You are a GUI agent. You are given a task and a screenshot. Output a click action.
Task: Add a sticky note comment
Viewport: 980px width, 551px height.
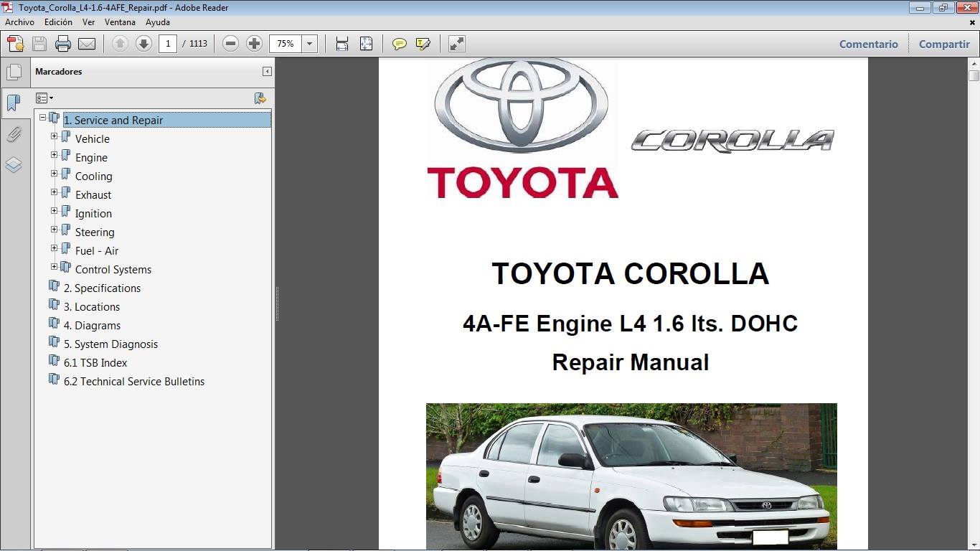pos(400,44)
